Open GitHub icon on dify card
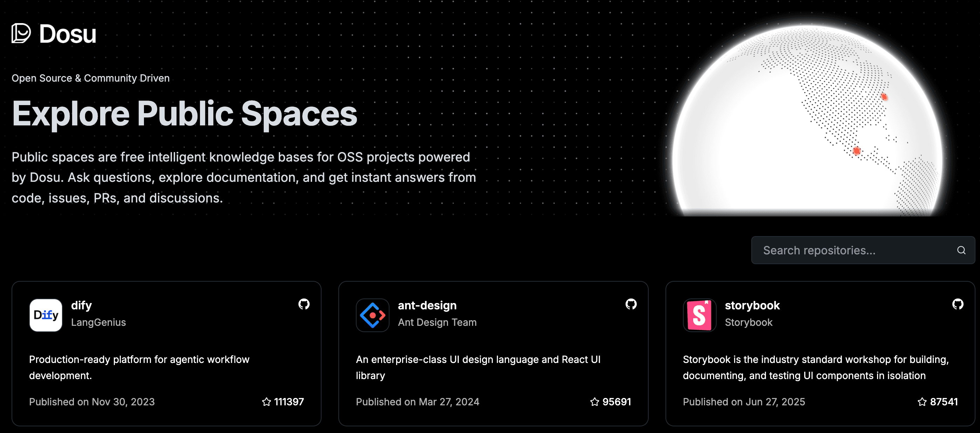 304,304
